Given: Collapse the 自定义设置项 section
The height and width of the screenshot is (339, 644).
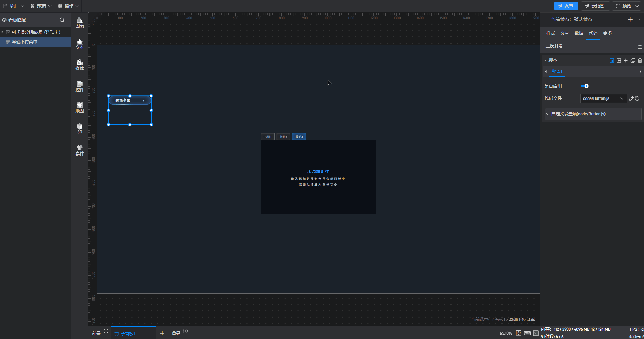Looking at the screenshot, I should coord(548,114).
